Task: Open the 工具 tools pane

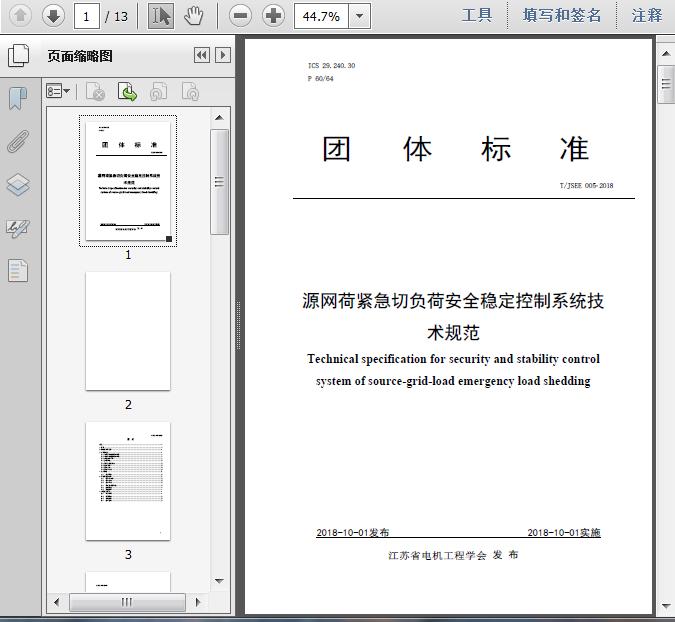Action: click(x=477, y=15)
